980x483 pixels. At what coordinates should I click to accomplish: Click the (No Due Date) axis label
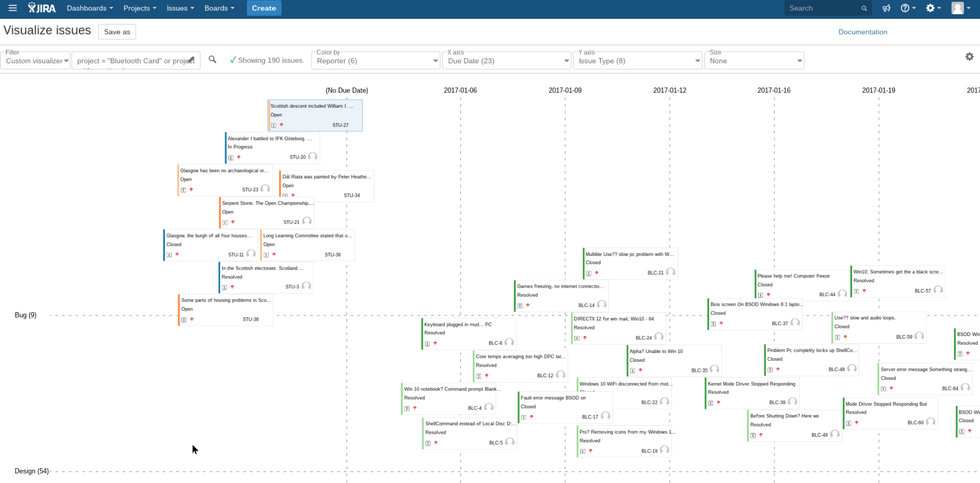(347, 90)
